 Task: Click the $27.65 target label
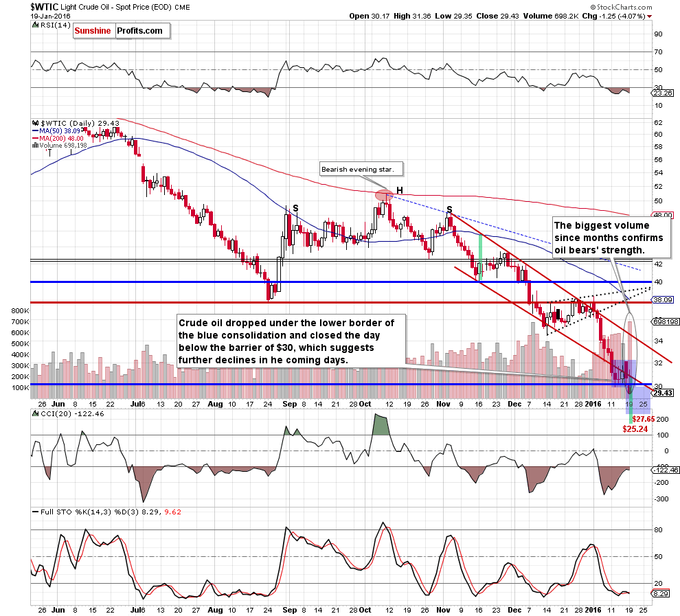(643, 419)
